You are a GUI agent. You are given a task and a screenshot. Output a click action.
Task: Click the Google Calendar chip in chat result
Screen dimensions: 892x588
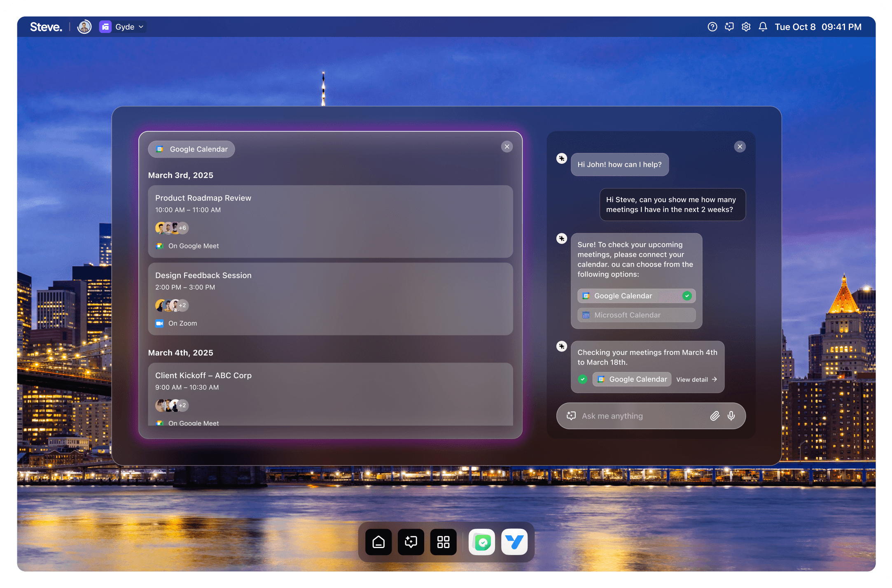[x=632, y=379]
